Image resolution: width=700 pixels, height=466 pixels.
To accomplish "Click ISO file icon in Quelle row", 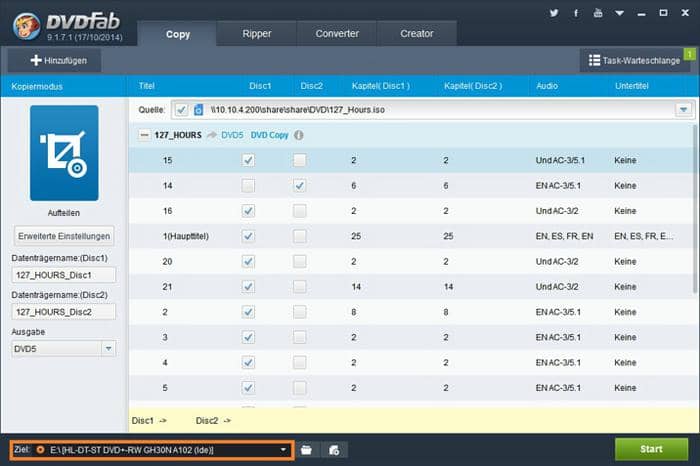I will (199, 109).
